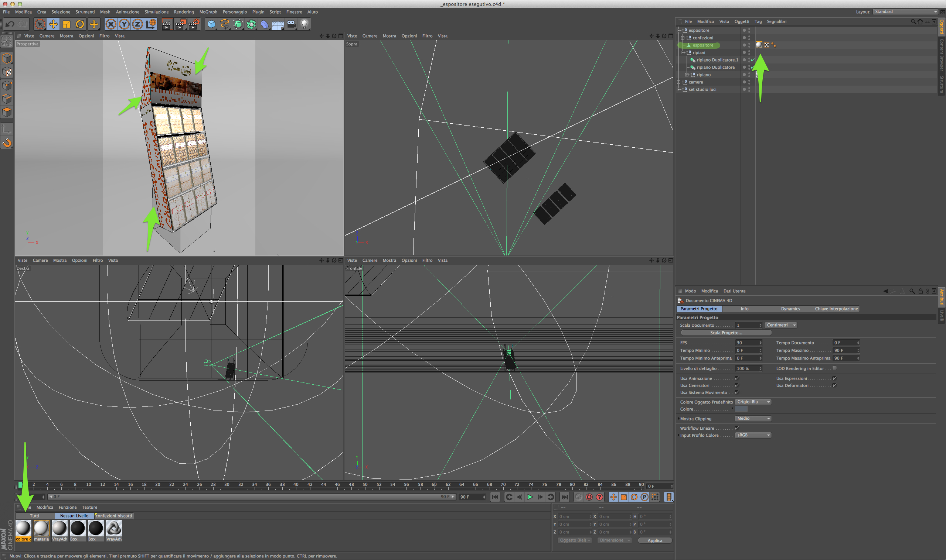This screenshot has width=946, height=560.
Task: Click the Scala Progetto button
Action: [x=726, y=333]
